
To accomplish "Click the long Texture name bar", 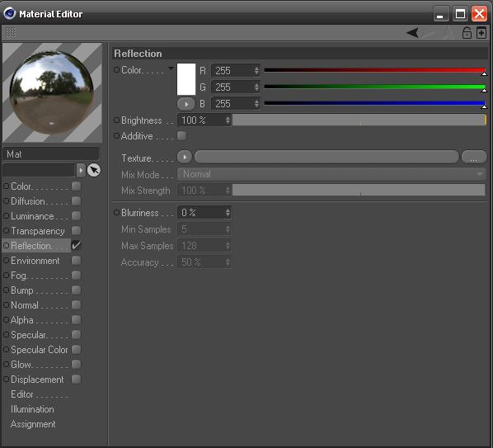I will coord(326,157).
